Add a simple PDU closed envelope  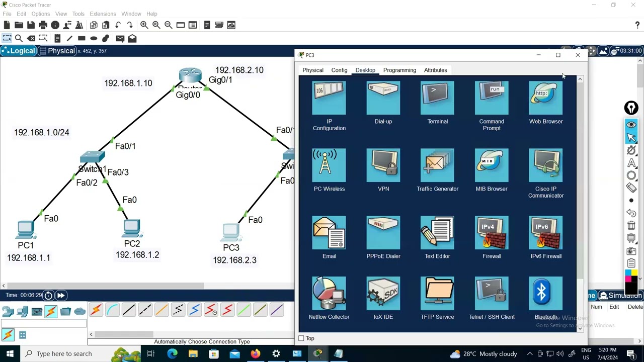coord(120,38)
